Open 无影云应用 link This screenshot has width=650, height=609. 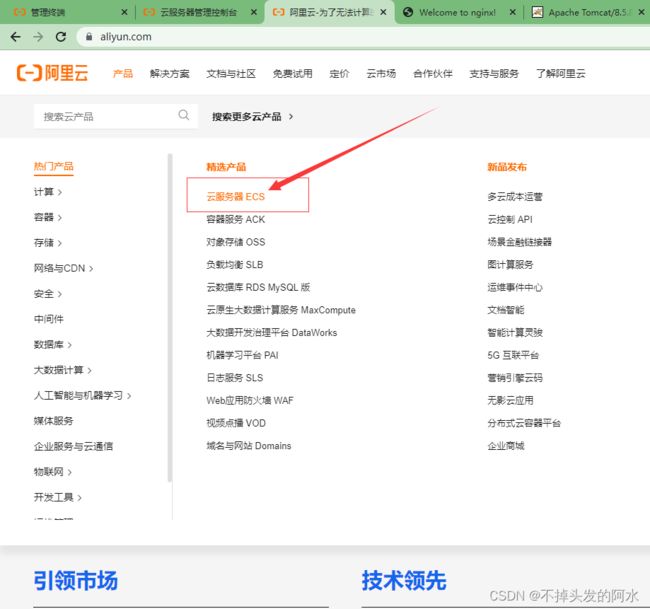point(510,400)
